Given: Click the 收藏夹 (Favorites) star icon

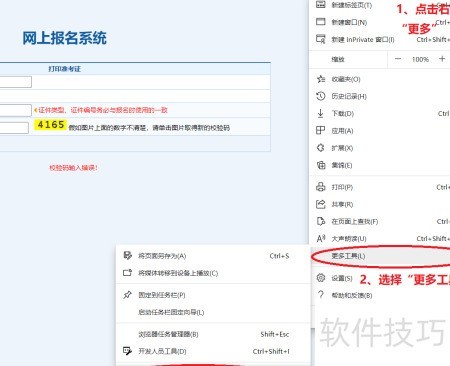Looking at the screenshot, I should (x=321, y=79).
